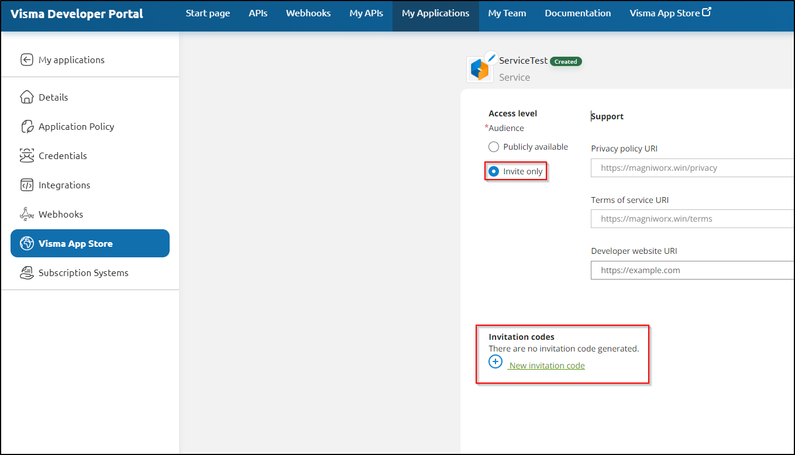Click the New invitation code link

tap(547, 366)
